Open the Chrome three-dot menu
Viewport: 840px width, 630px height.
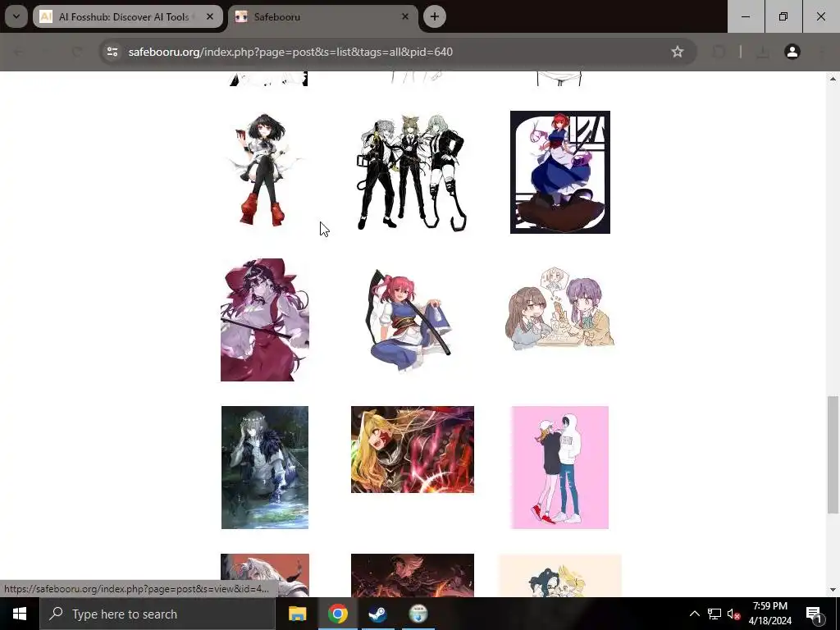point(822,52)
